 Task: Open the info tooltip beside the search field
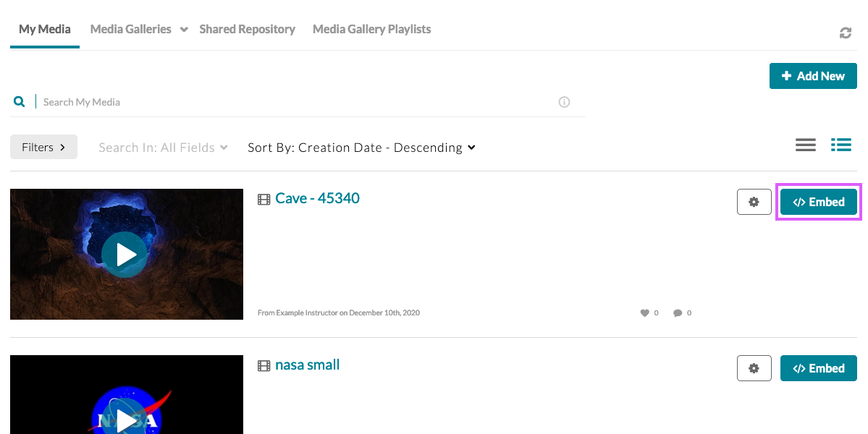pos(564,101)
